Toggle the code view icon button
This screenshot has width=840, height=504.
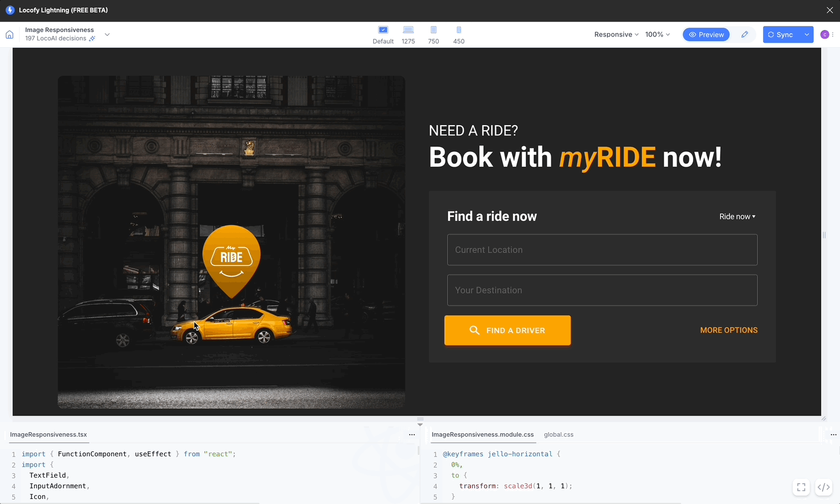click(x=823, y=487)
